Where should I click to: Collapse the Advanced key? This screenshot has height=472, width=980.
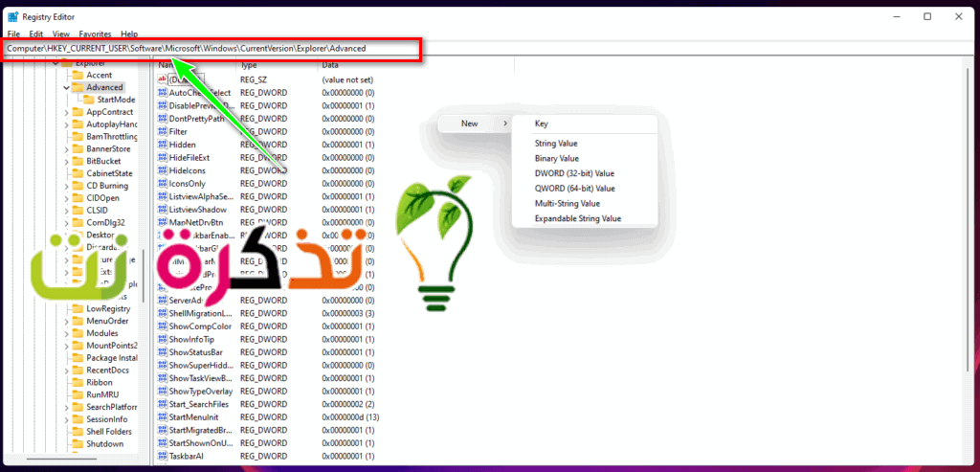pos(66,87)
